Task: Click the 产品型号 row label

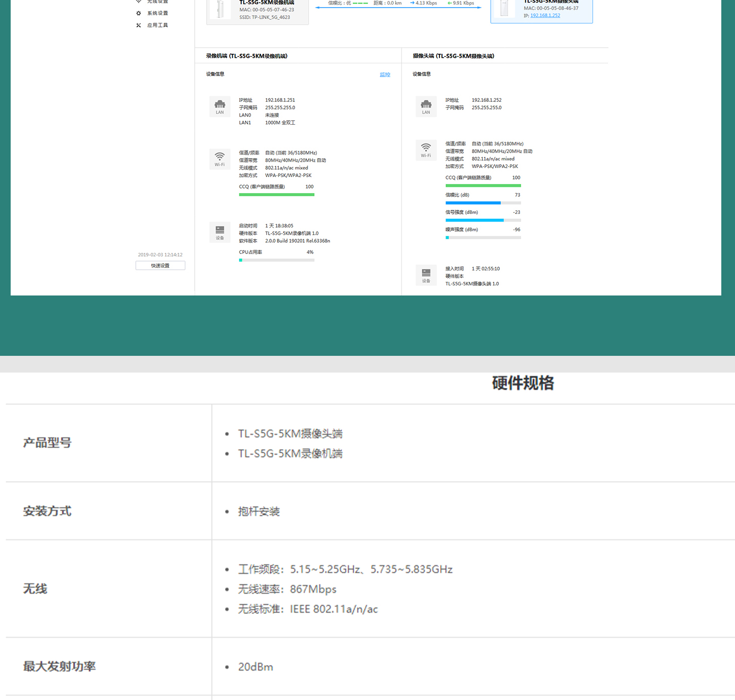Action: pyautogui.click(x=47, y=443)
